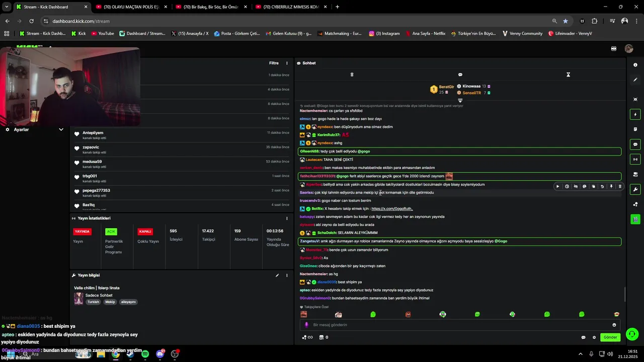The width and height of the screenshot is (644, 362).
Task: Toggle the wrench tools icon in the right sidebar
Action: point(635,190)
